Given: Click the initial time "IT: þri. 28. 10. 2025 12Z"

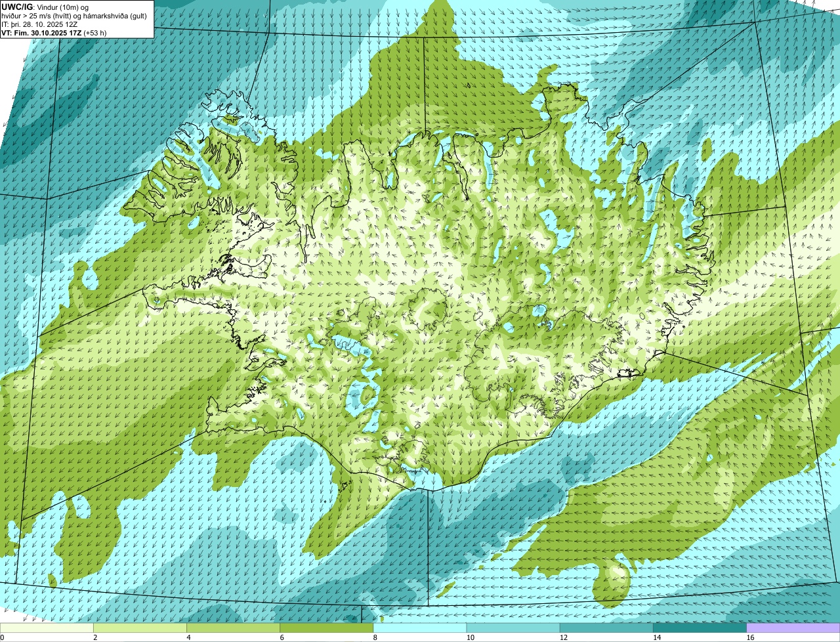Looking at the screenshot, I should (x=39, y=24).
